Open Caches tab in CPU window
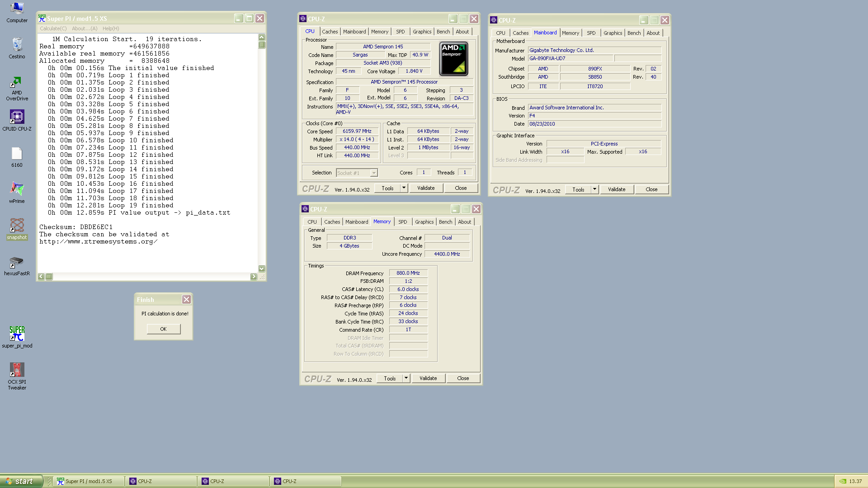Image resolution: width=868 pixels, height=488 pixels. coord(330,32)
